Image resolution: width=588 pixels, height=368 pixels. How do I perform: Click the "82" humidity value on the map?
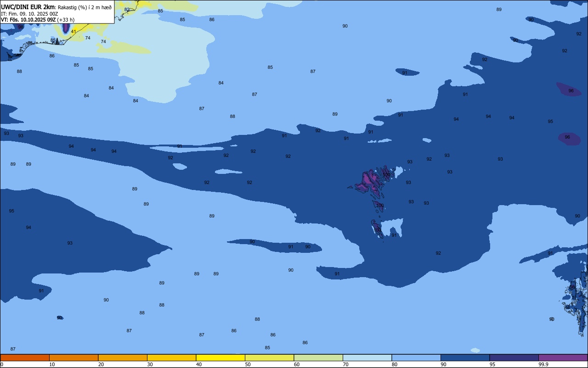point(127,9)
